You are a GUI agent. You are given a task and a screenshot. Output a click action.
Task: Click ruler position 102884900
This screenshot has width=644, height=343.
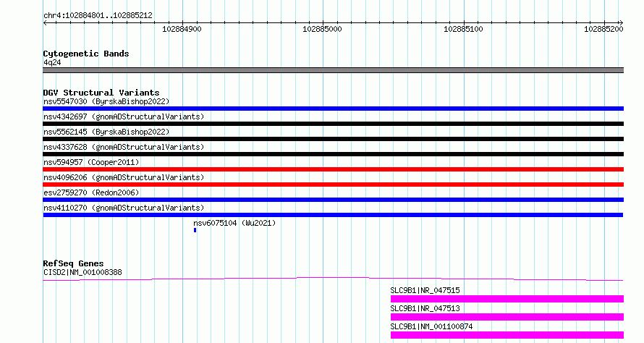(182, 29)
